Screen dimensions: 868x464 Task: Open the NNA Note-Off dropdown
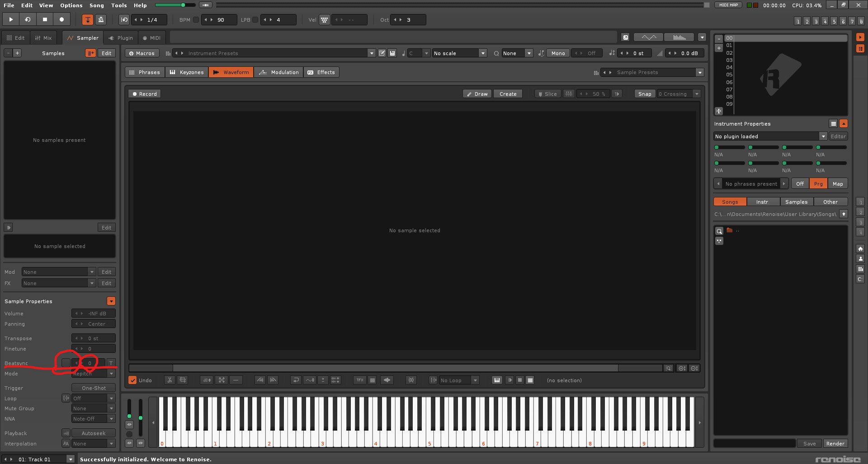coord(94,419)
